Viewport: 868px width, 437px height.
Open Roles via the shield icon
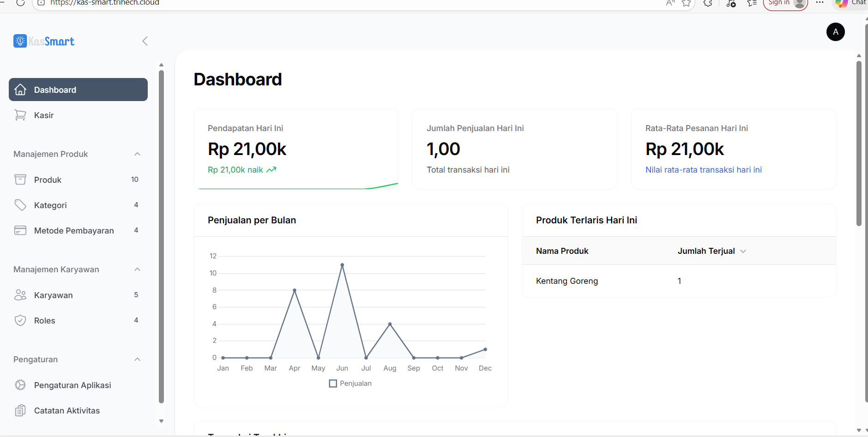20,320
